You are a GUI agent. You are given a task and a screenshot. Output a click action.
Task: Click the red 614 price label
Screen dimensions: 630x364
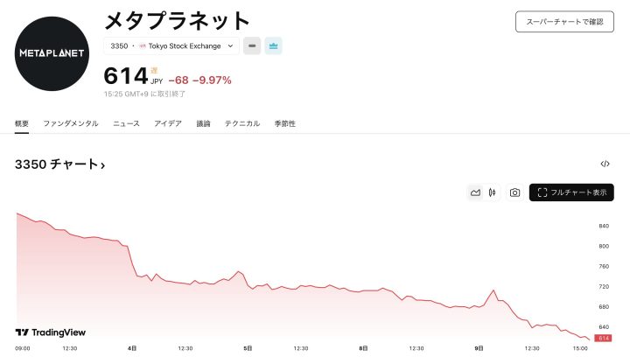(603, 338)
